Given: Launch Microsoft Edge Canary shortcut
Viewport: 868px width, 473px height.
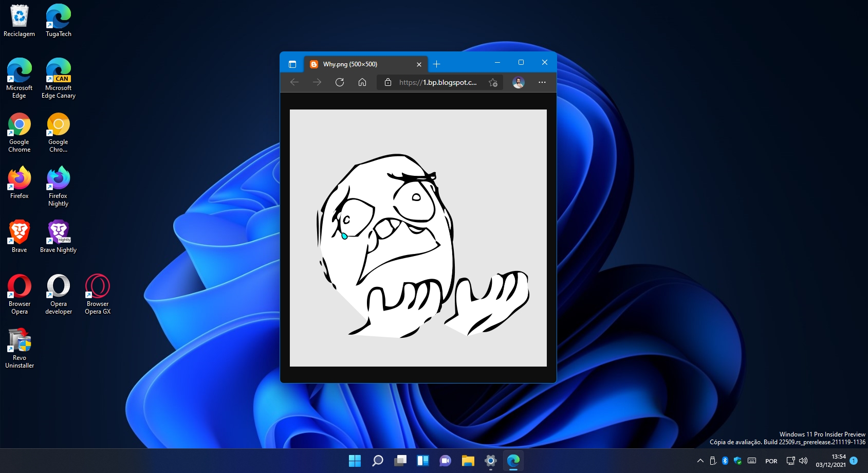Looking at the screenshot, I should [x=59, y=78].
